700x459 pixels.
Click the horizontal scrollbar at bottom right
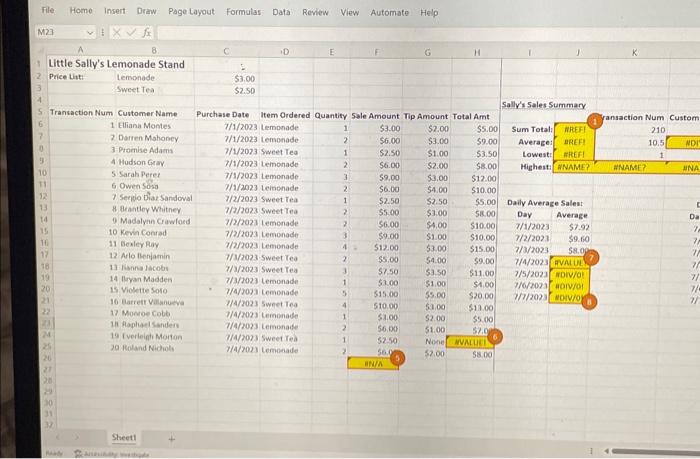point(655,451)
